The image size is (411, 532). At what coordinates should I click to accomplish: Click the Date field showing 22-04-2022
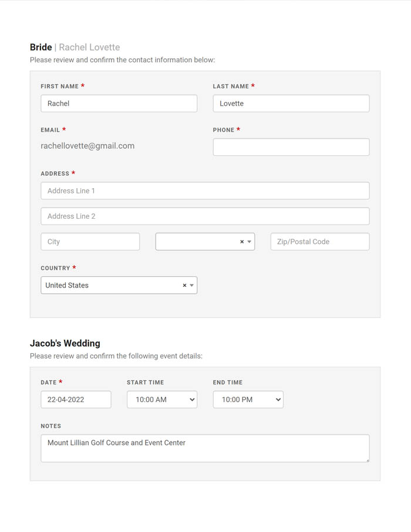pyautogui.click(x=76, y=400)
